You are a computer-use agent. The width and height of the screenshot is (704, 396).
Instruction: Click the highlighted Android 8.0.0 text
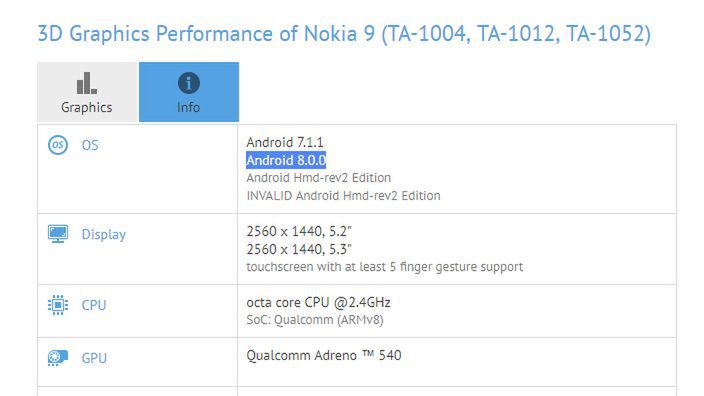click(286, 160)
